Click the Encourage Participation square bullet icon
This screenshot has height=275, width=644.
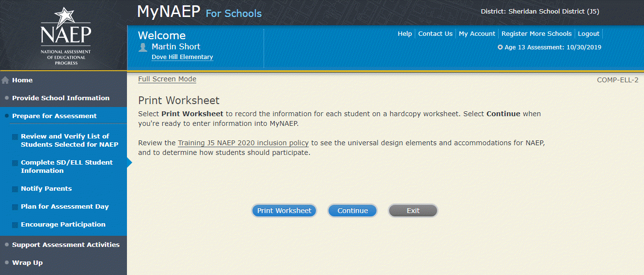[x=16, y=225]
